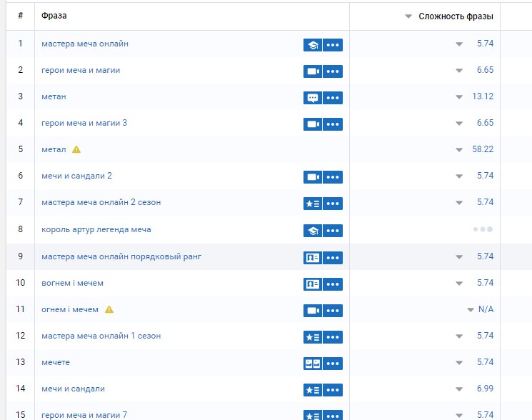The height and width of the screenshot is (420, 532).
Task: Click the 'N/A' difficulty value
Action: 486,309
